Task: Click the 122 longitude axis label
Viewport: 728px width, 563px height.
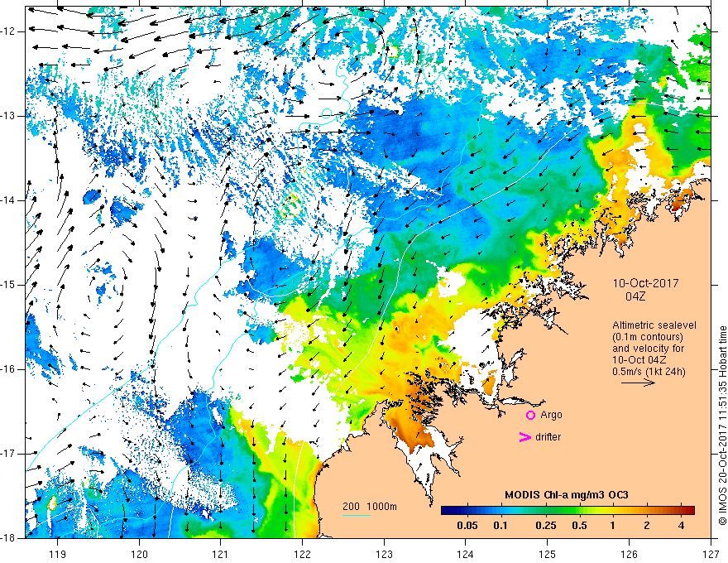Action: [x=302, y=554]
